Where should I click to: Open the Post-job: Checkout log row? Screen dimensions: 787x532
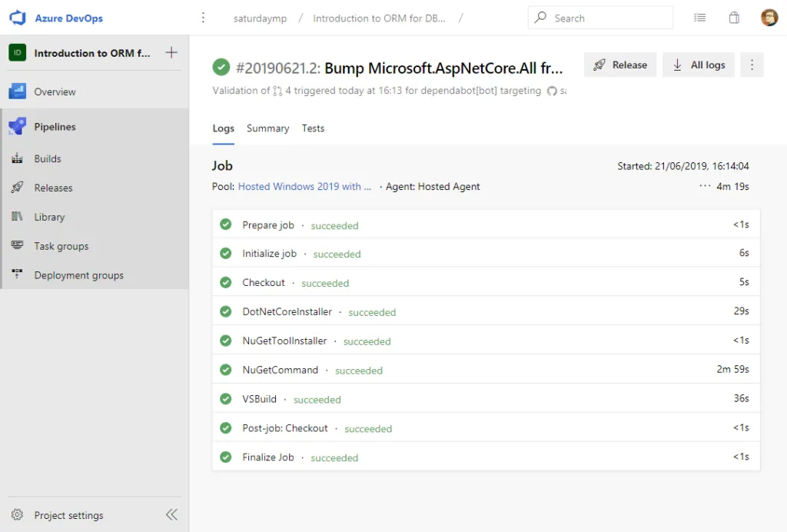click(486, 427)
